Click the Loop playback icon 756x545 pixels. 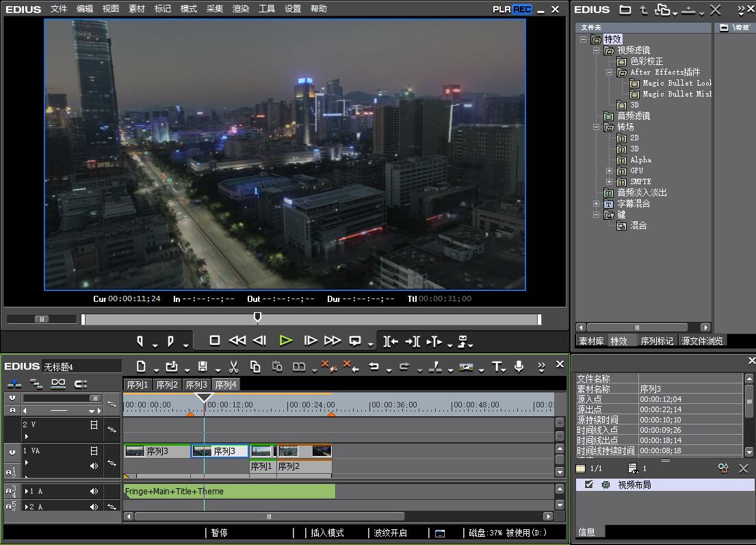coord(355,341)
